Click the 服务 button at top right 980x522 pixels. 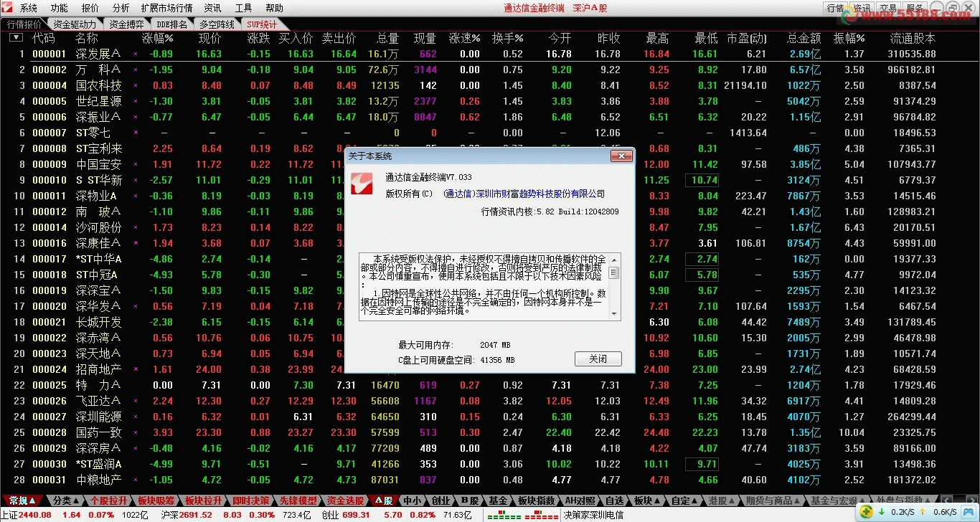click(x=913, y=8)
